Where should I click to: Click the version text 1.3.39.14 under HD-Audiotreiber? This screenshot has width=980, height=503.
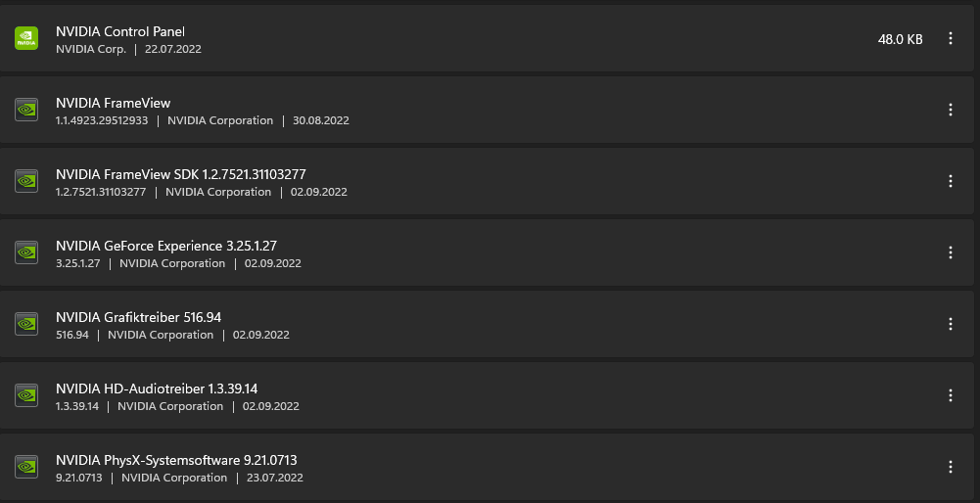coord(77,406)
